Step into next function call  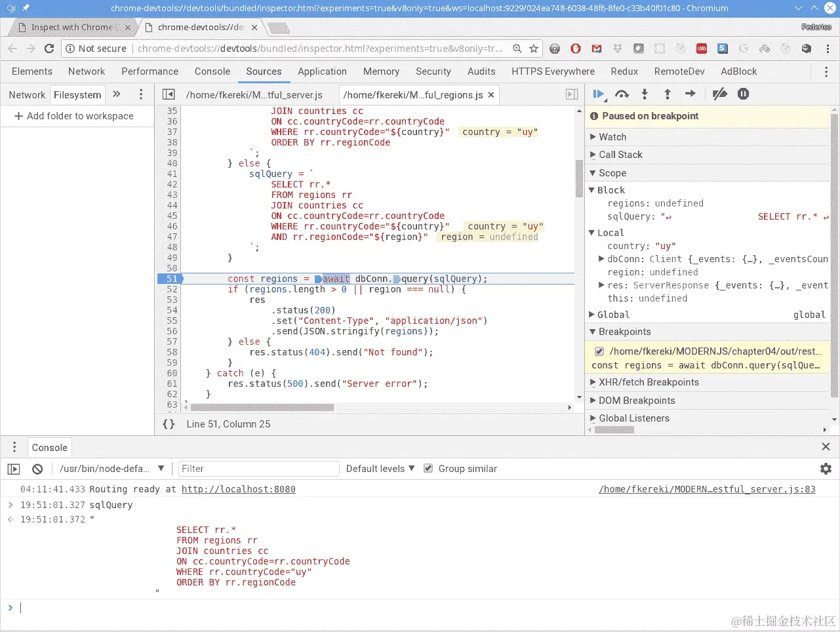645,94
